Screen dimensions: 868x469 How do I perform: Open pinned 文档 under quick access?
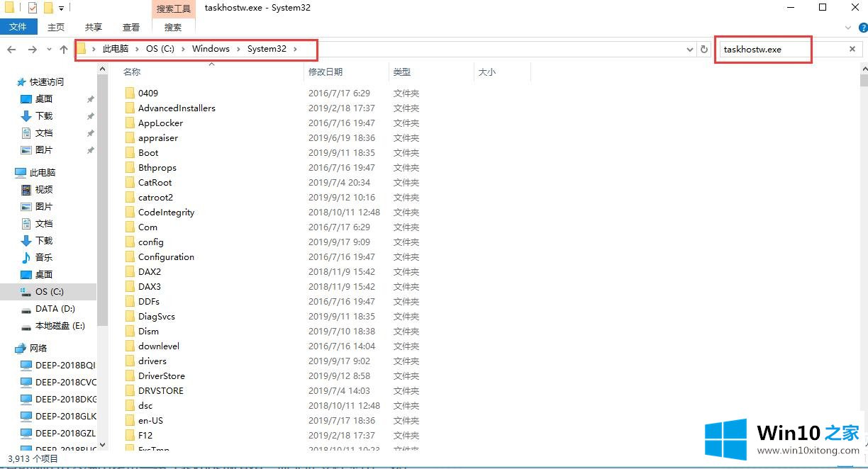[x=44, y=133]
